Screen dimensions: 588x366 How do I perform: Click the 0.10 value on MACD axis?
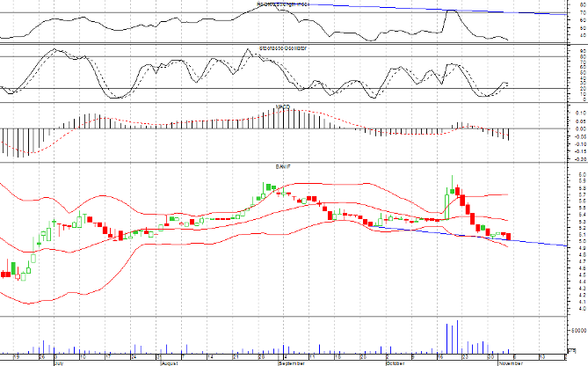click(x=581, y=113)
